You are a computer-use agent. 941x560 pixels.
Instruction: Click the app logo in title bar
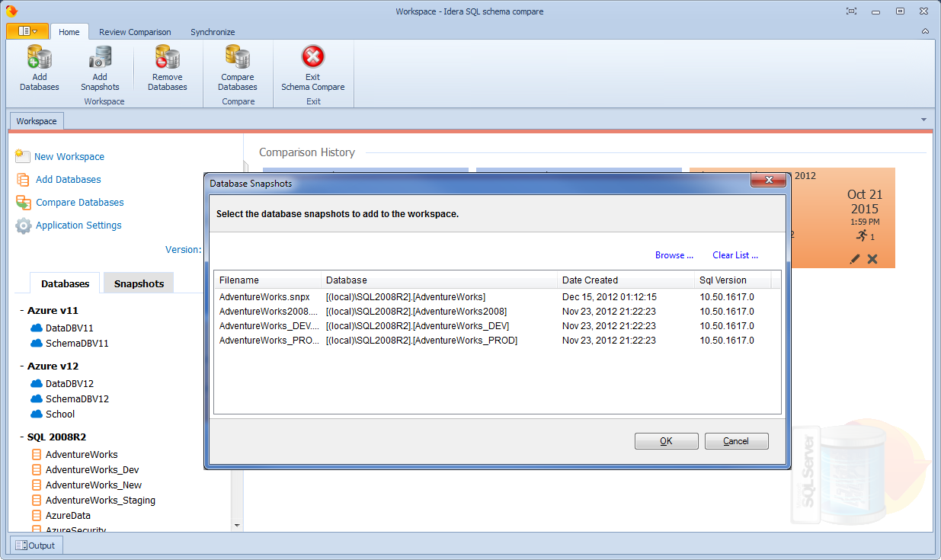11,11
